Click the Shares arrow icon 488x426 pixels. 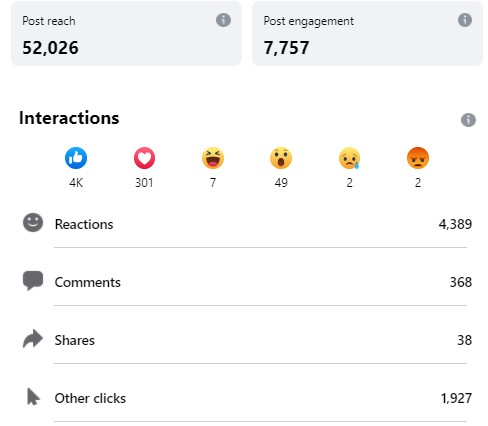pos(33,339)
